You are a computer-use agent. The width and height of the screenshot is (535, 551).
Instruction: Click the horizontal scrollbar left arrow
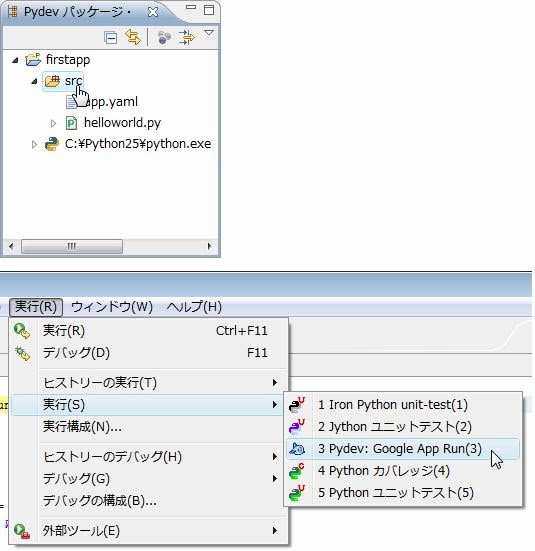(11, 246)
